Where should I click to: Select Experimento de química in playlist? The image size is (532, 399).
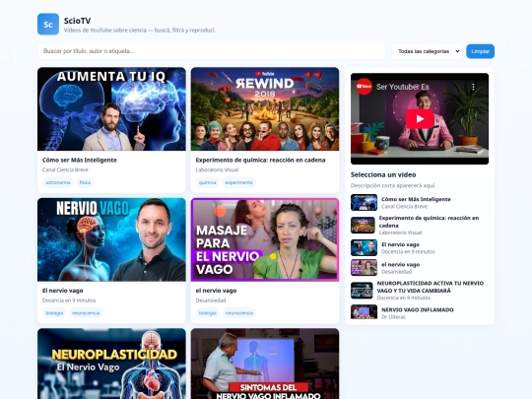pos(429,222)
